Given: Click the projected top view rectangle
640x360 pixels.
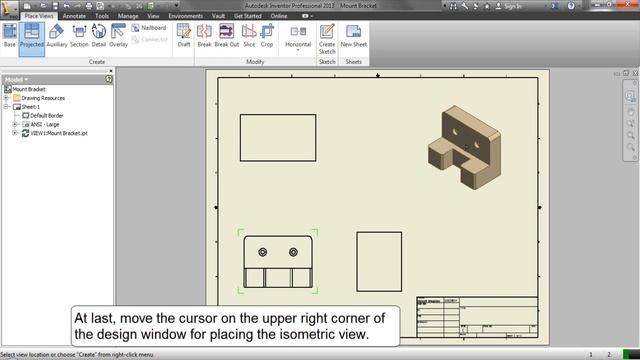Looking at the screenshot, I should pos(278,138).
